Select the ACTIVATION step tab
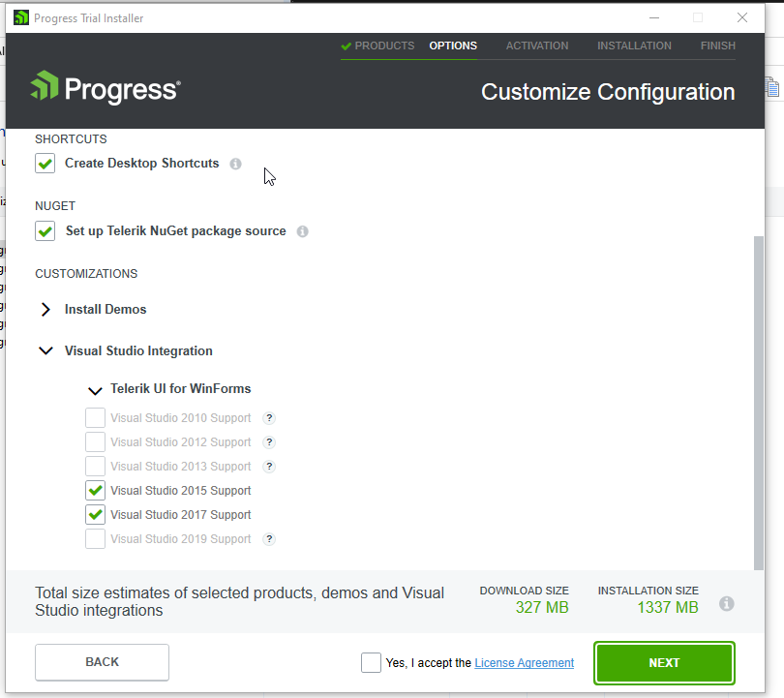Screen dimensions: 784x698 (537, 46)
